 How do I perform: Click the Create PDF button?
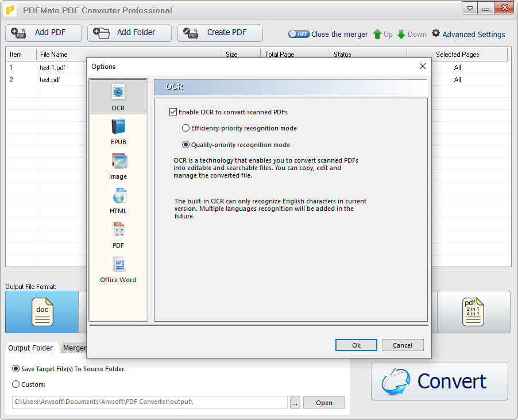220,33
